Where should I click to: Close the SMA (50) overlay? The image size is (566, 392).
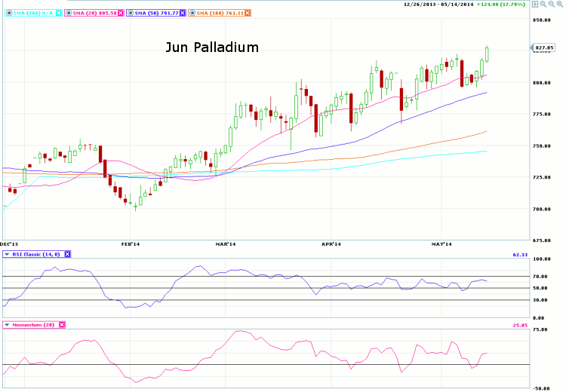(180, 13)
